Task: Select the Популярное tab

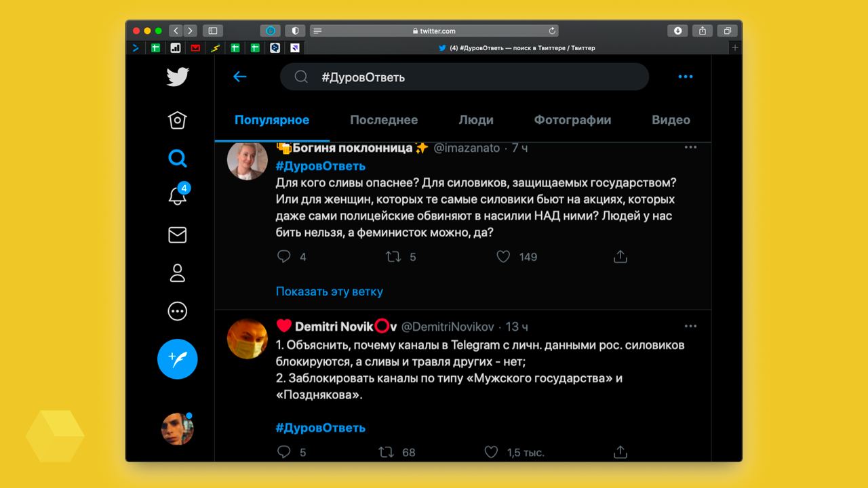Action: click(272, 120)
